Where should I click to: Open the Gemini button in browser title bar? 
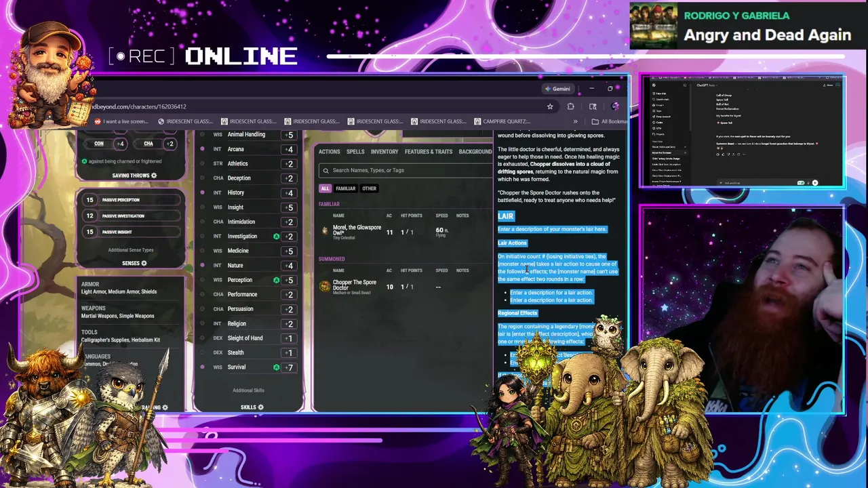(557, 89)
